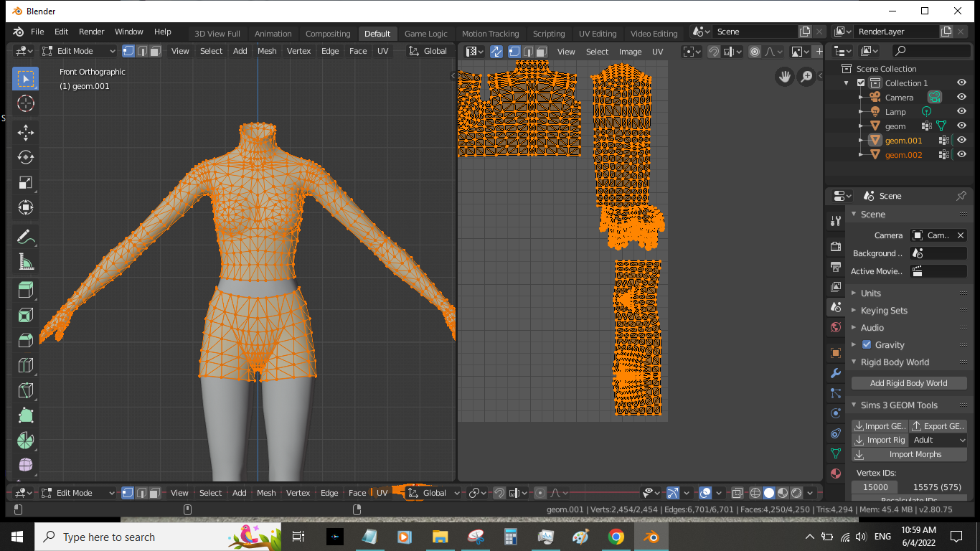Viewport: 980px width, 551px height.
Task: Click the Import Morphs button
Action: pos(909,454)
